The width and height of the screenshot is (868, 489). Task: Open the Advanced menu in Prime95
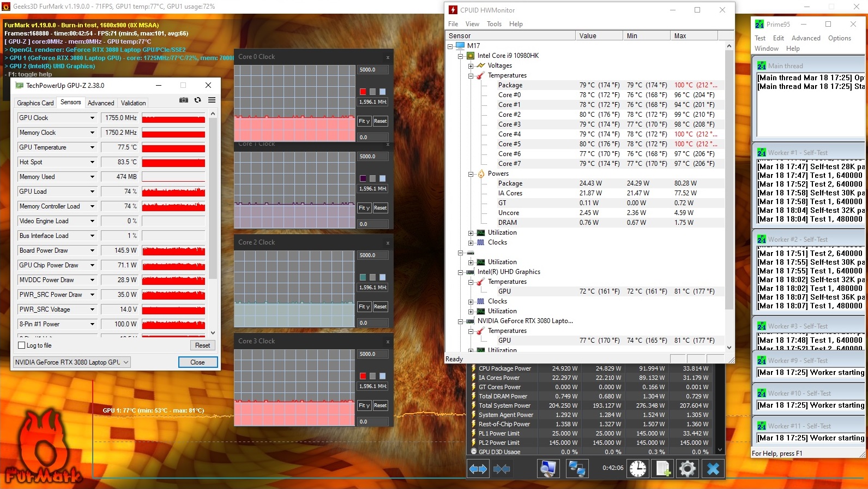click(806, 38)
